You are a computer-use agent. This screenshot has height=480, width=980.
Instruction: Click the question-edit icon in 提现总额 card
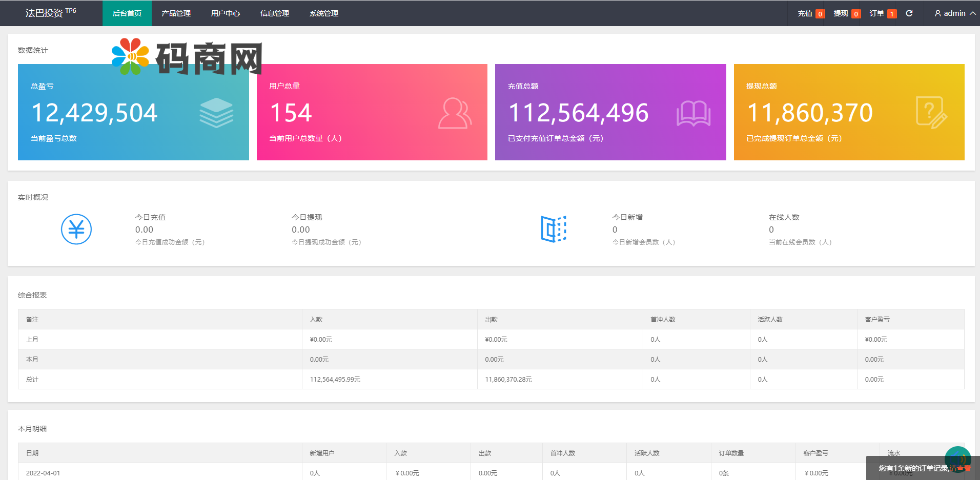[x=931, y=113]
